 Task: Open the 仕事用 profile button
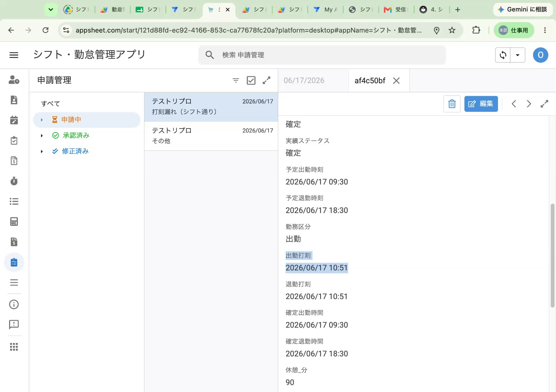coord(514,30)
